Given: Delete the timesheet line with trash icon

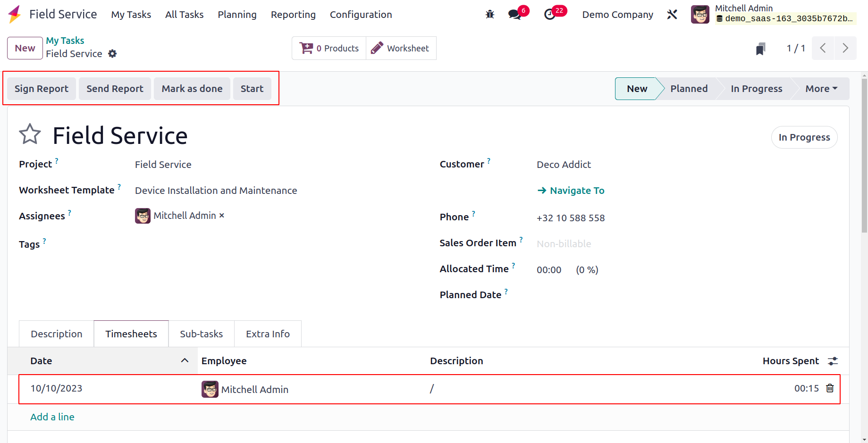Looking at the screenshot, I should 830,388.
